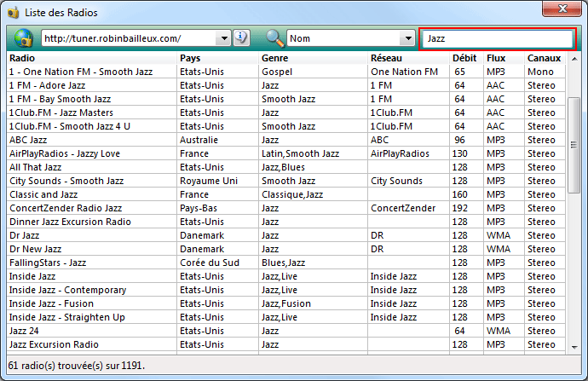Click the 61 radio(s) trouvée(s) status text
The image size is (588, 381).
pos(77,366)
